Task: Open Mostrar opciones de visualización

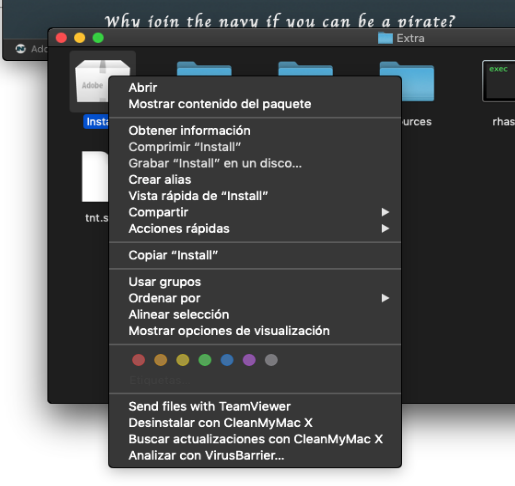Action: pyautogui.click(x=255, y=331)
